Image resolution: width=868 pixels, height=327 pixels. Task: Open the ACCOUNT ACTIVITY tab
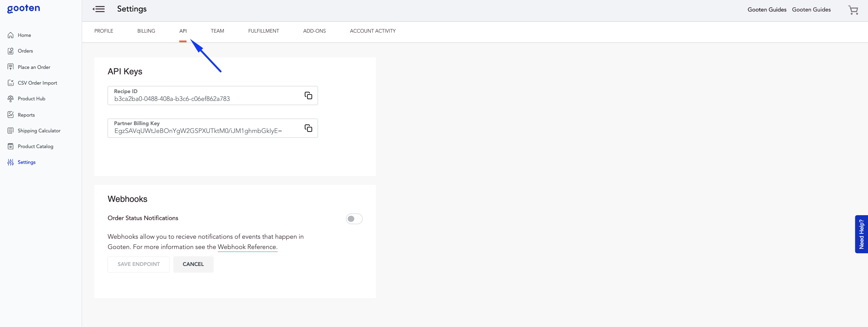pyautogui.click(x=372, y=31)
